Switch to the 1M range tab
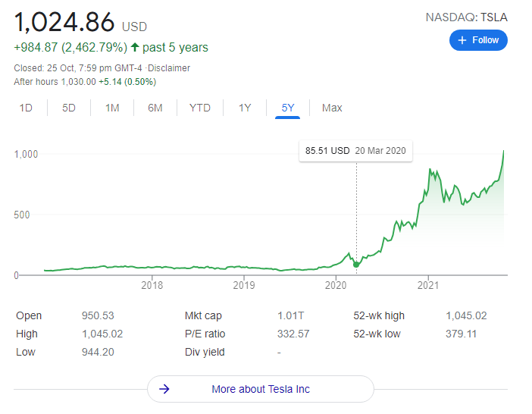The width and height of the screenshot is (532, 414). click(x=112, y=108)
